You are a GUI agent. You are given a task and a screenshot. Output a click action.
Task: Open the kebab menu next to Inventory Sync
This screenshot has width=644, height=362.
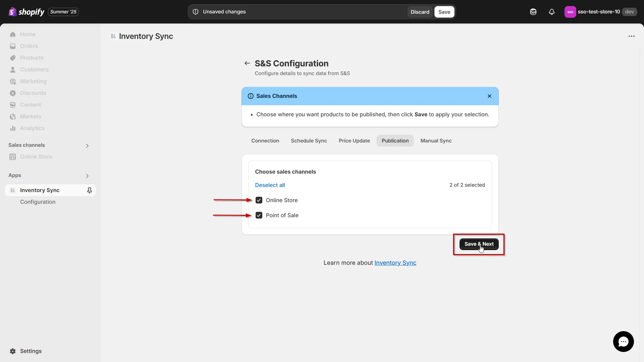(632, 36)
